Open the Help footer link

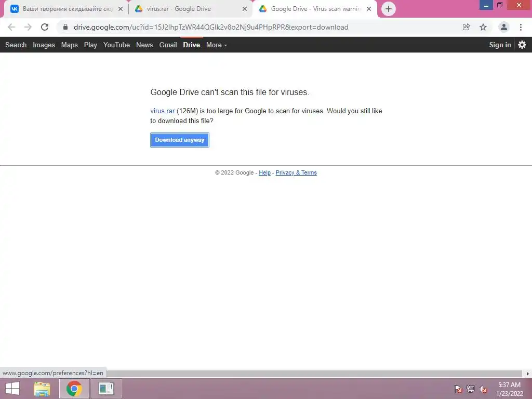tap(264, 172)
